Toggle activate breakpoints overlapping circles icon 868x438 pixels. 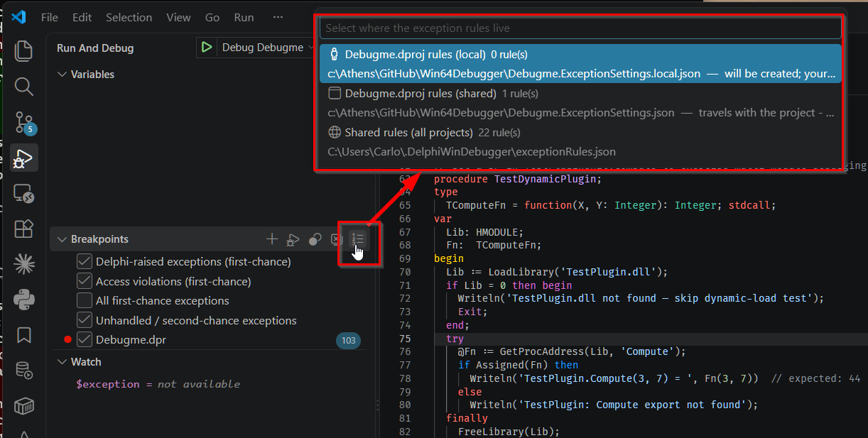coord(315,240)
